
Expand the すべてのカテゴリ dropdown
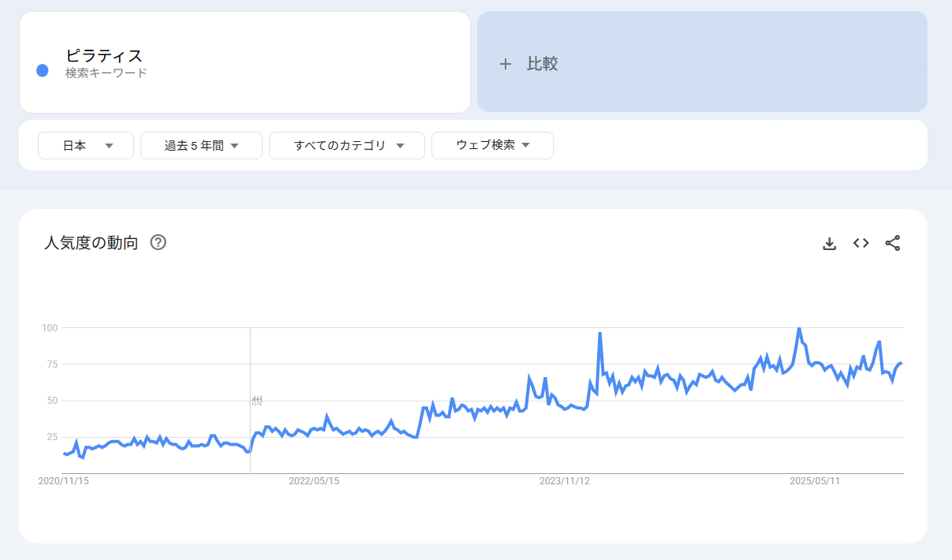point(347,145)
